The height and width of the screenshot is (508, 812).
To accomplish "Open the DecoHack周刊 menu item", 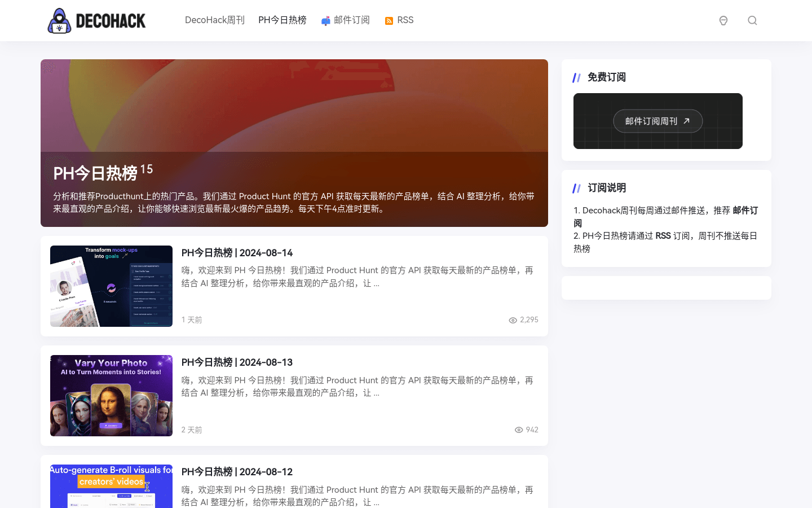I will [214, 20].
